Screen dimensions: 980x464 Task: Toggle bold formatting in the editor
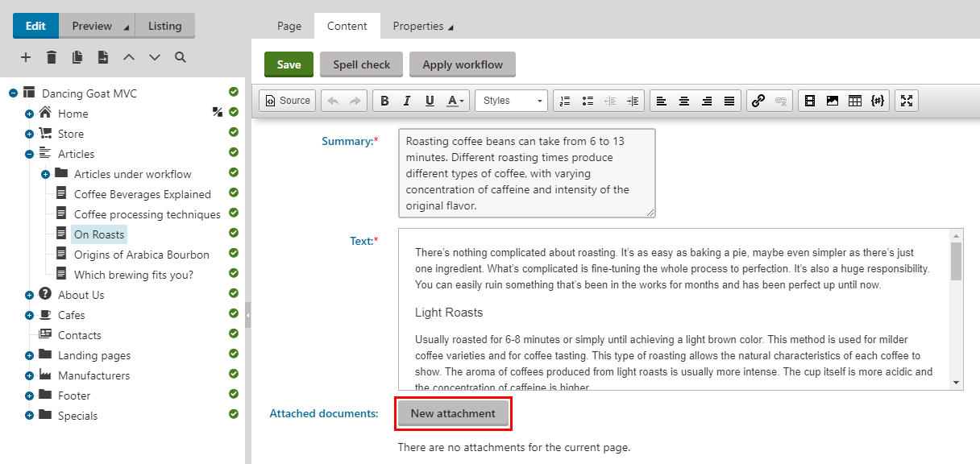384,100
